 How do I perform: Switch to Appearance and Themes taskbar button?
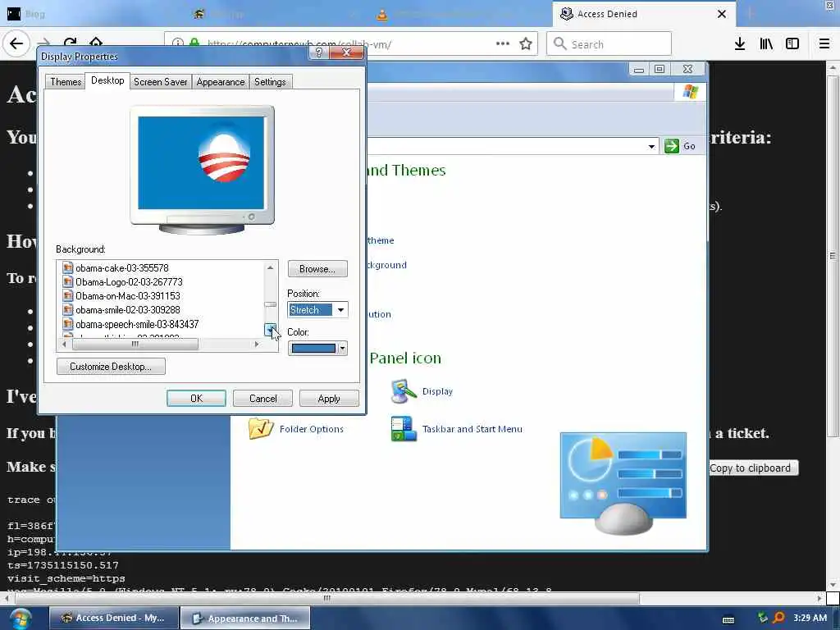click(245, 619)
